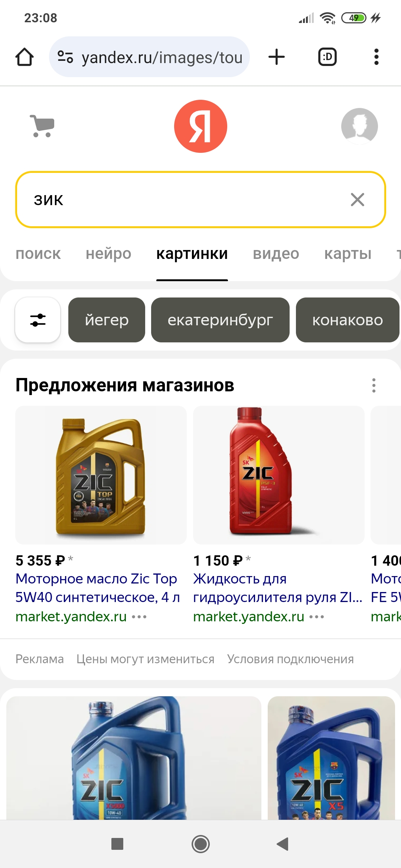Viewport: 401px width, 868px height.
Task: Switch to the видео tab
Action: [276, 254]
